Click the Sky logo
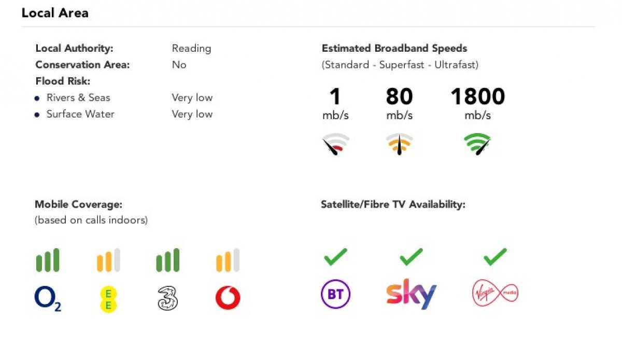This screenshot has height=364, width=622. click(411, 295)
